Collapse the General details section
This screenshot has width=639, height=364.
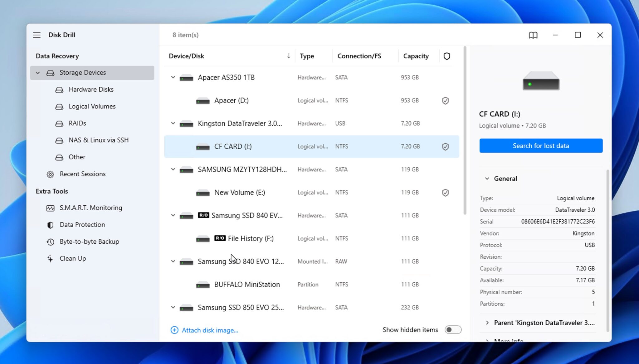(x=487, y=178)
